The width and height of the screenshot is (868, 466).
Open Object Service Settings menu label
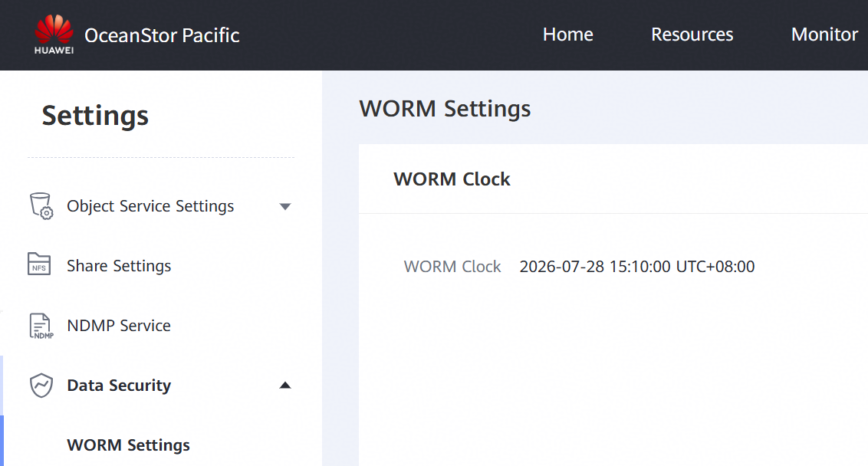[x=150, y=206]
